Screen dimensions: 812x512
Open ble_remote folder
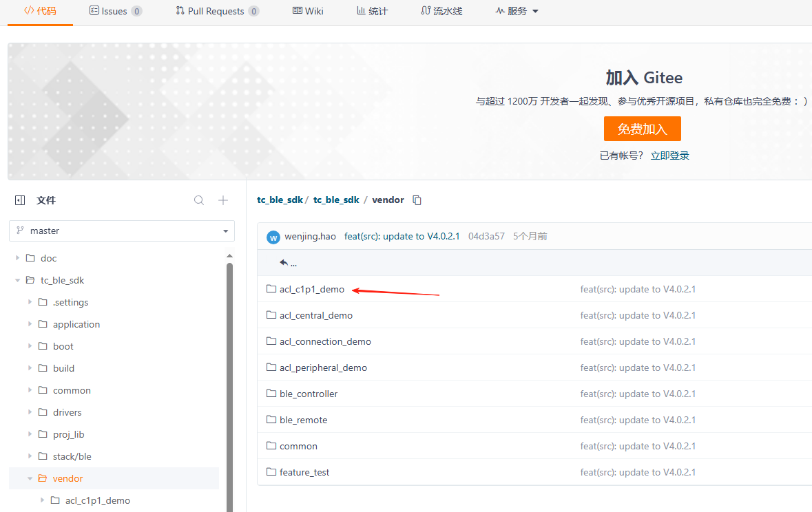pos(304,420)
